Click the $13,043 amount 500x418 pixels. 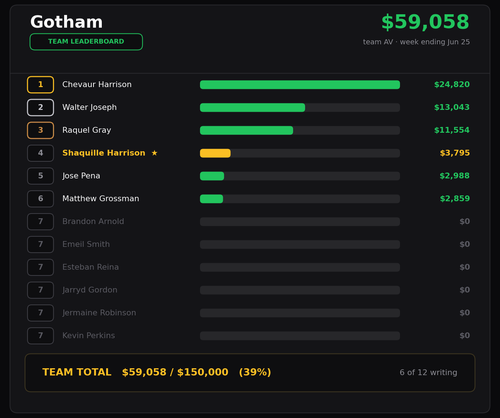tap(452, 107)
